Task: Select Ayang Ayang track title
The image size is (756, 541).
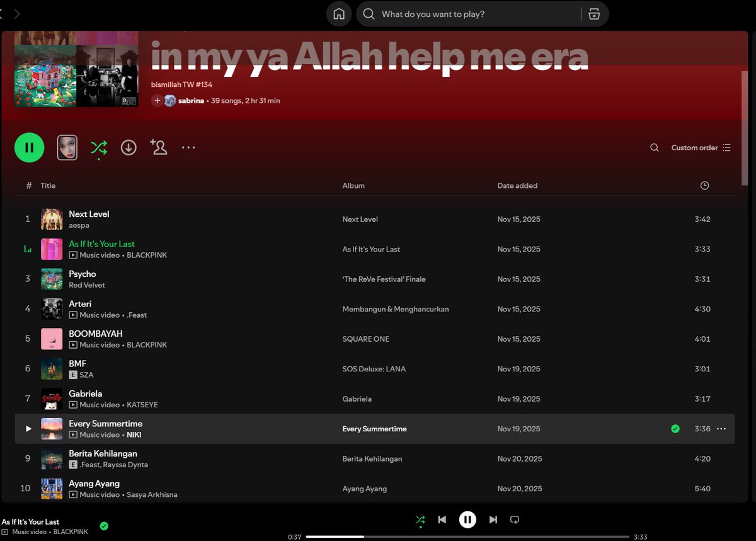Action: (94, 484)
